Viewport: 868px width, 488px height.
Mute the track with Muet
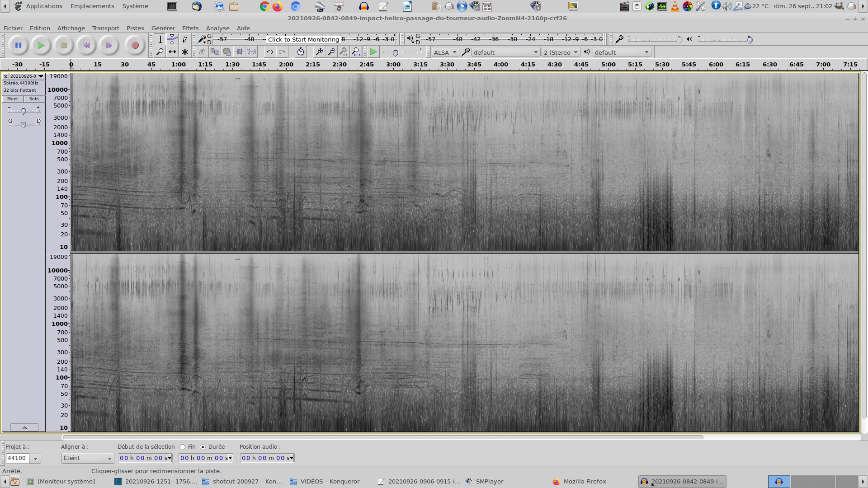13,99
